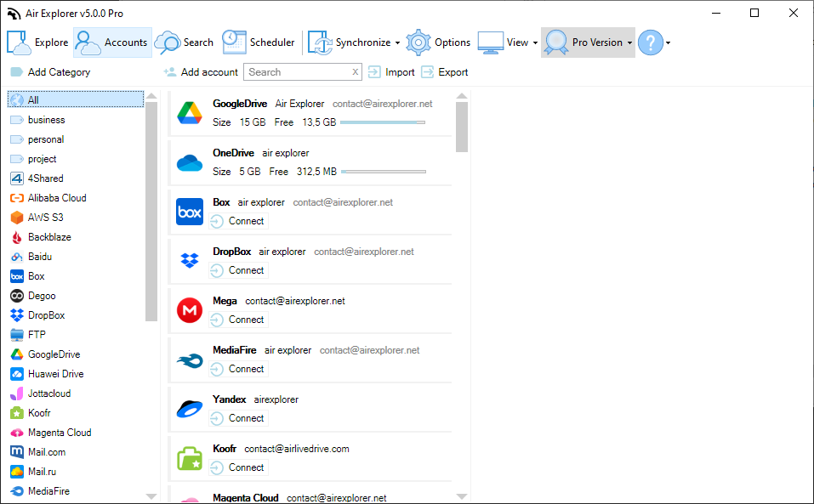Switch to the Accounts section

112,42
